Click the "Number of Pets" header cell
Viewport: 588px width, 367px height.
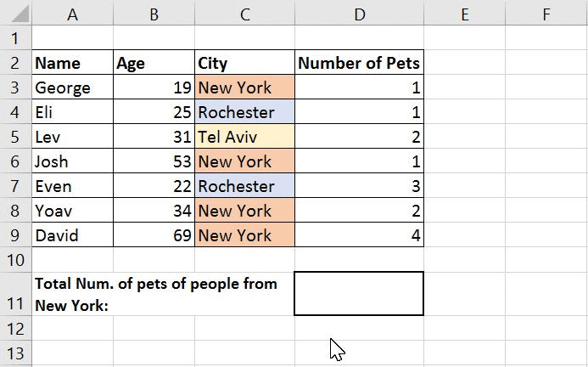point(359,63)
